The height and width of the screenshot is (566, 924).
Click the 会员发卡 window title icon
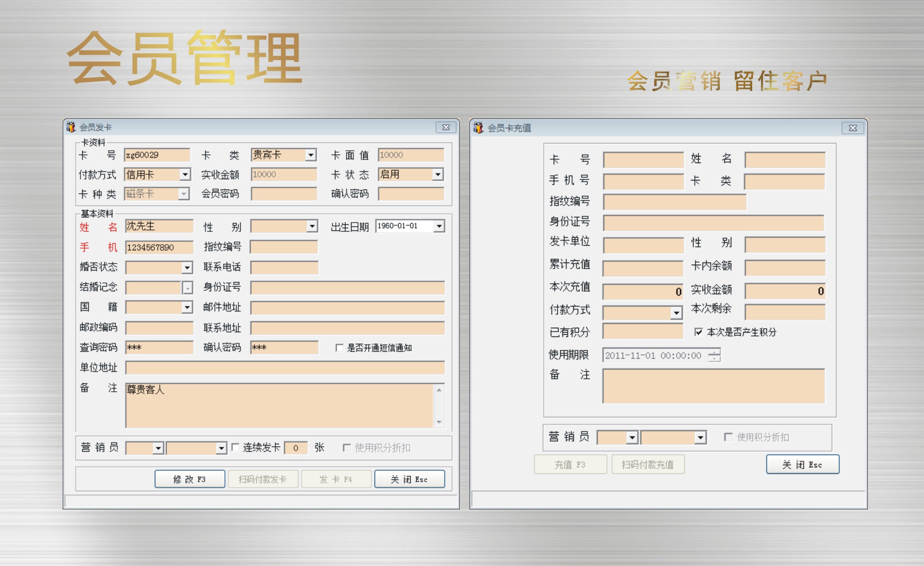(71, 127)
